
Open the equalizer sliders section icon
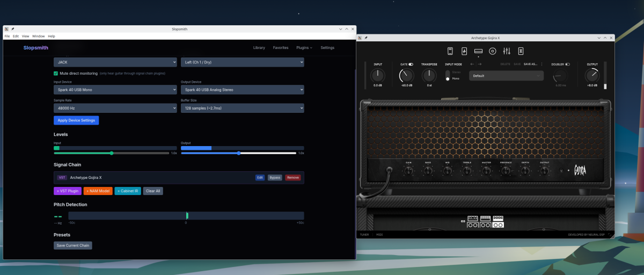pyautogui.click(x=507, y=51)
